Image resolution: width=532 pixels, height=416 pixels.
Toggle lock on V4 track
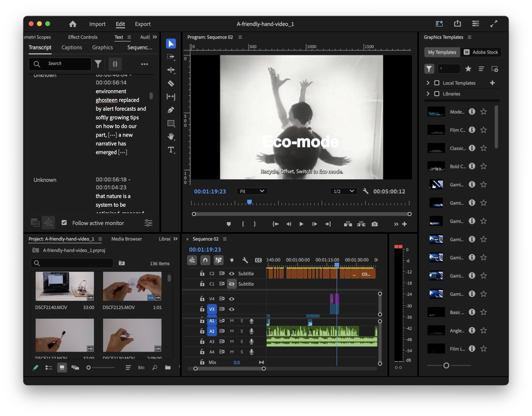point(202,299)
